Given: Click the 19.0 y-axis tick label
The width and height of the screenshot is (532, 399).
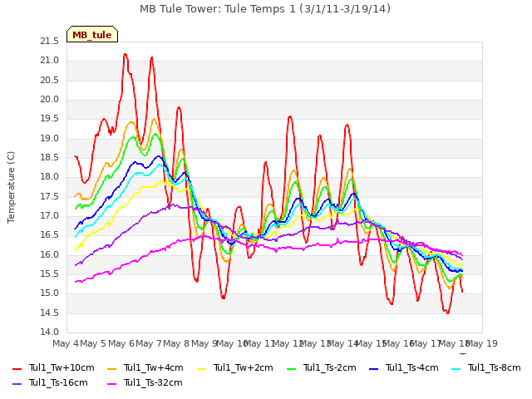Looking at the screenshot, I should click(50, 139).
